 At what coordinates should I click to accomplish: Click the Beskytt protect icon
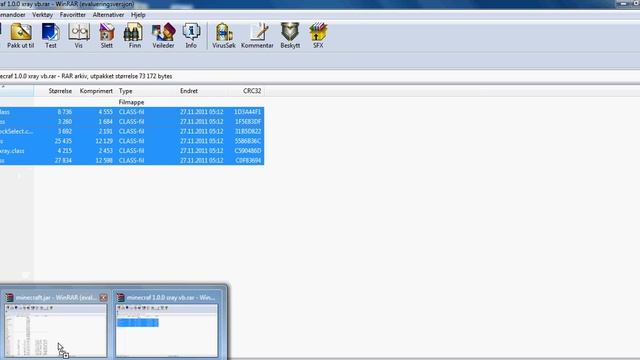tap(290, 36)
